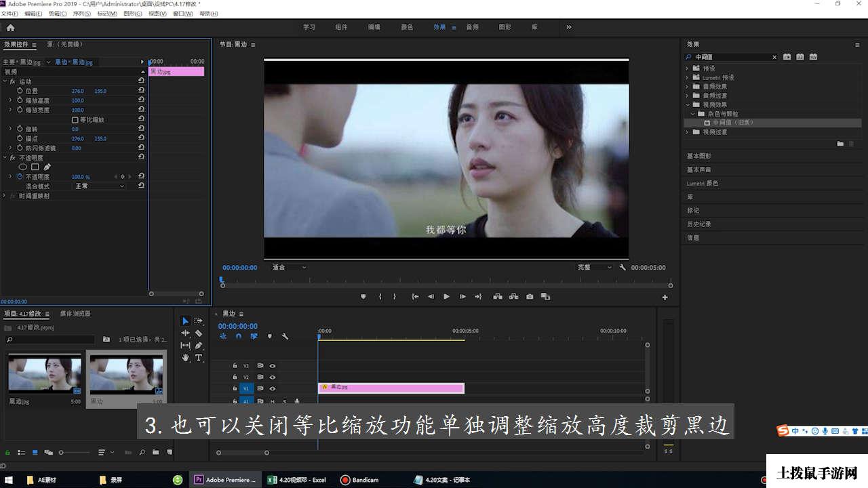Select the Slip tool
The width and height of the screenshot is (868, 488).
click(x=186, y=345)
